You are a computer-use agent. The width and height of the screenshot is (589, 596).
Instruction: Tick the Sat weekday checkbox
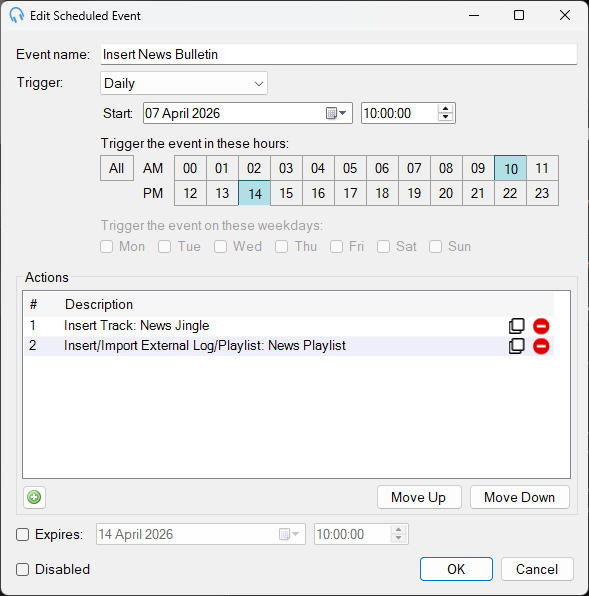[x=383, y=246]
